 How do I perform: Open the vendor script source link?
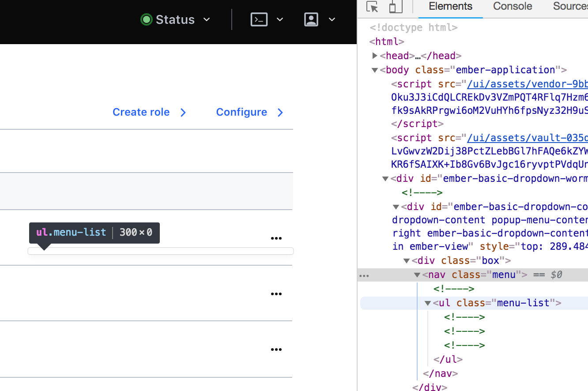[528, 84]
